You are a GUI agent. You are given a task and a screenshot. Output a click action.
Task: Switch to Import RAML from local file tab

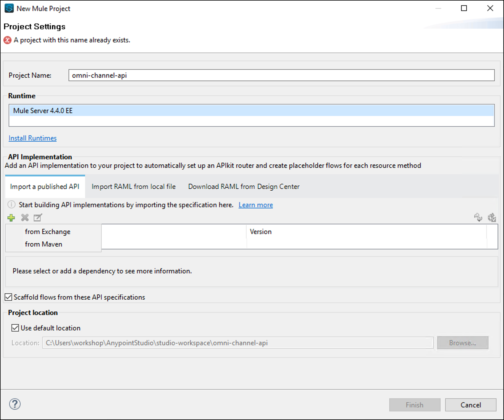(134, 187)
